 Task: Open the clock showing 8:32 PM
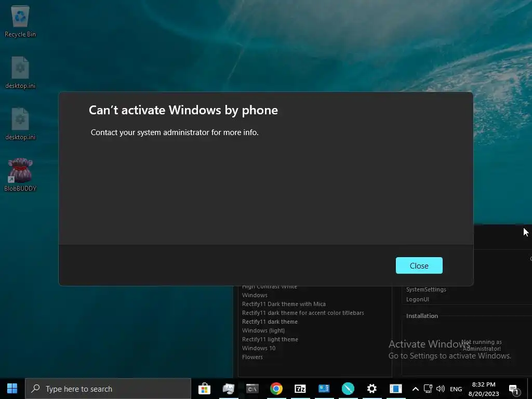pyautogui.click(x=484, y=389)
